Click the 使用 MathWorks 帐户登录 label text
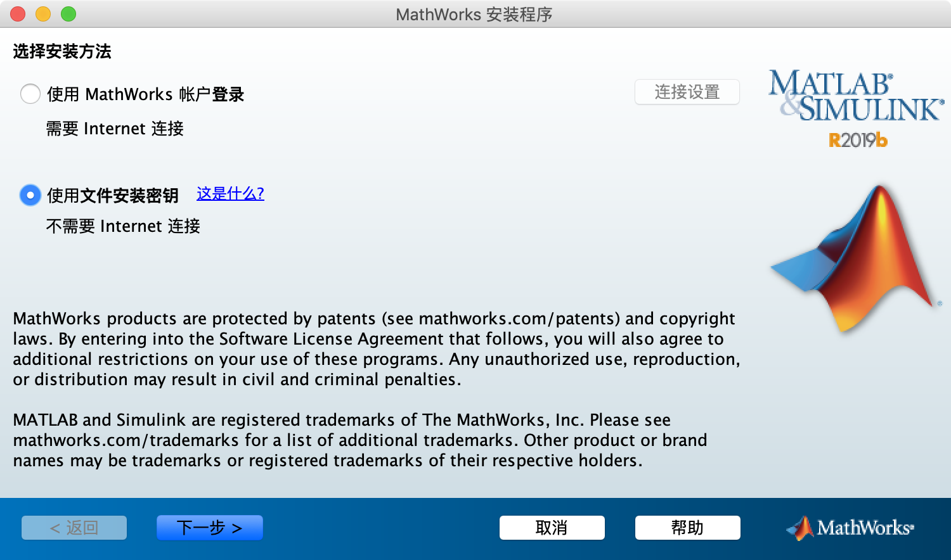Screen dimensions: 951x560 pyautogui.click(x=145, y=94)
